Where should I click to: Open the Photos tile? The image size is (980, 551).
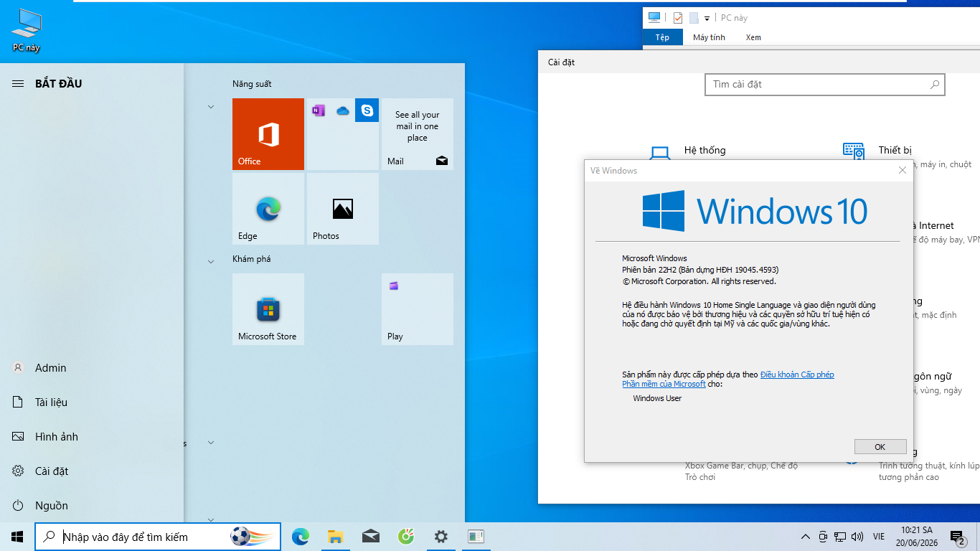pyautogui.click(x=343, y=209)
